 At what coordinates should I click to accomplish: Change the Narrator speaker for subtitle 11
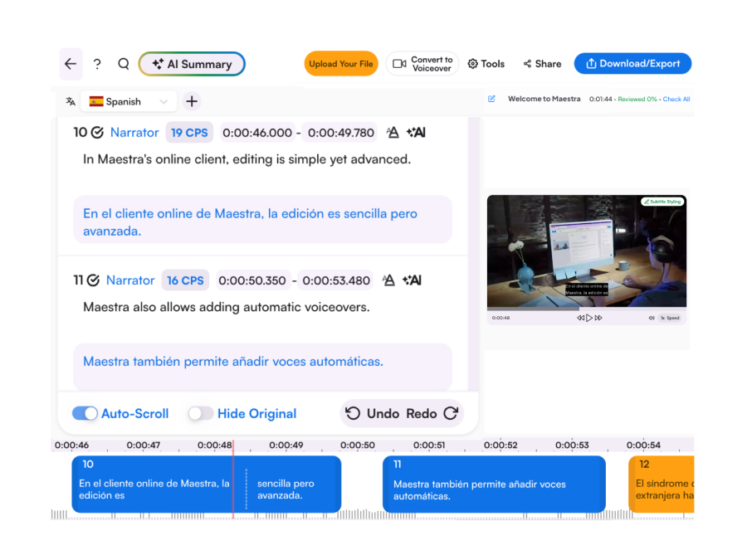130,280
